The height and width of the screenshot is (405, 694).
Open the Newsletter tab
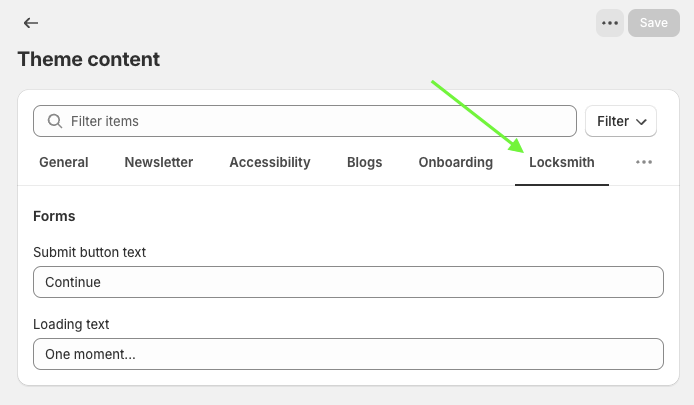159,162
